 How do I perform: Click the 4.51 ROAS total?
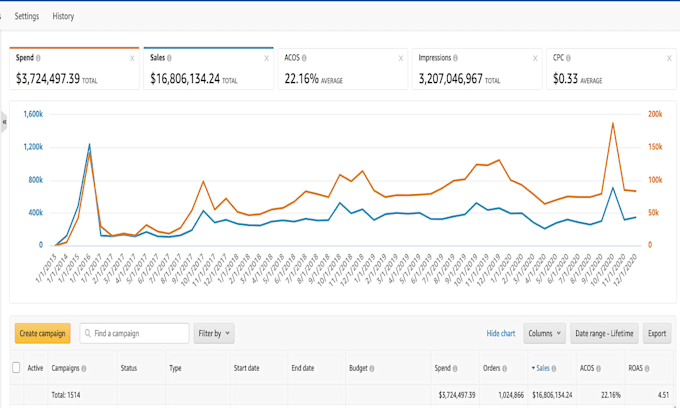pos(663,395)
